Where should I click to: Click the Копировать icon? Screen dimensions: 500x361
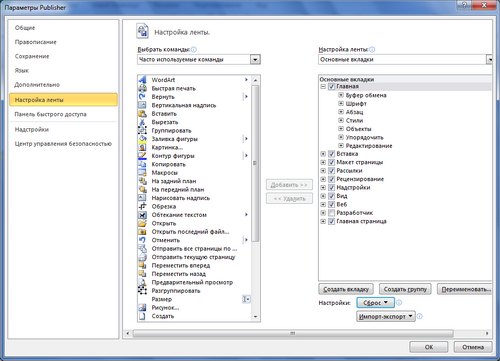coord(142,164)
